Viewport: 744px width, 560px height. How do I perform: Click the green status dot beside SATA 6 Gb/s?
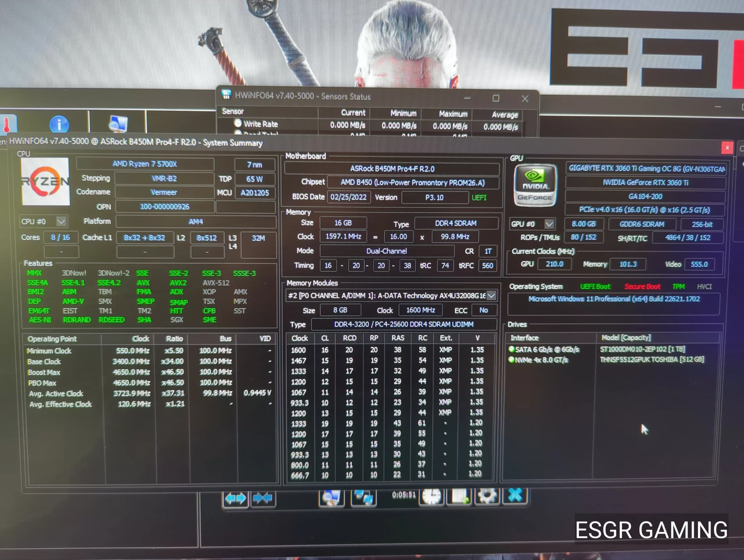click(512, 349)
